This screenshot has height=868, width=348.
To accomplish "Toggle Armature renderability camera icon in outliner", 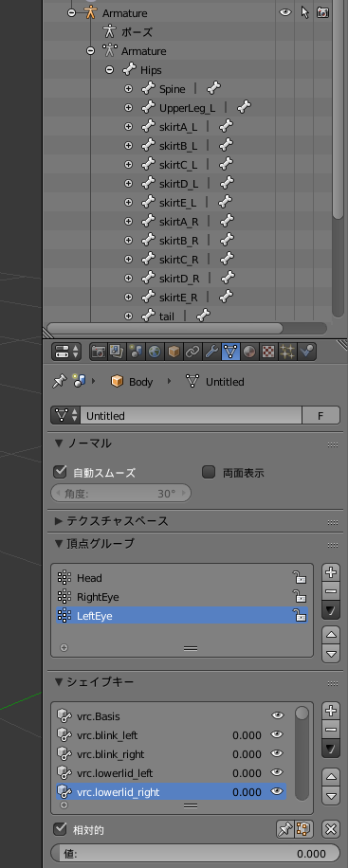I will (322, 12).
